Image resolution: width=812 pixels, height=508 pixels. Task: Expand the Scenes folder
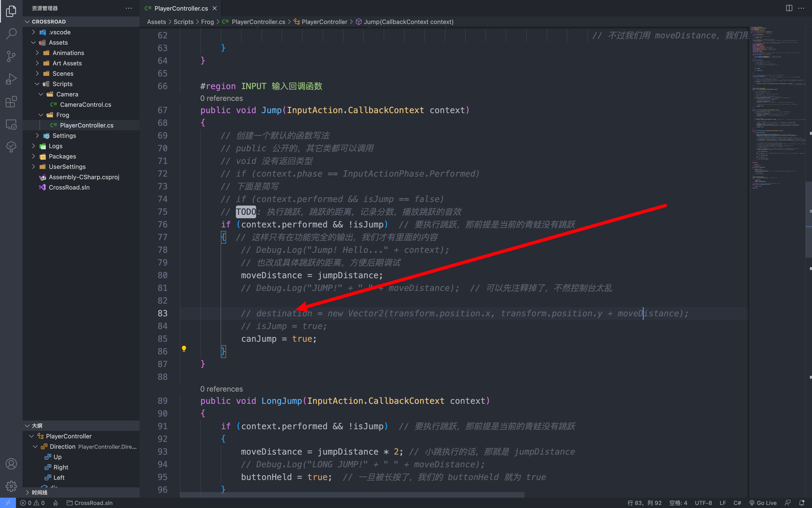(x=81, y=74)
